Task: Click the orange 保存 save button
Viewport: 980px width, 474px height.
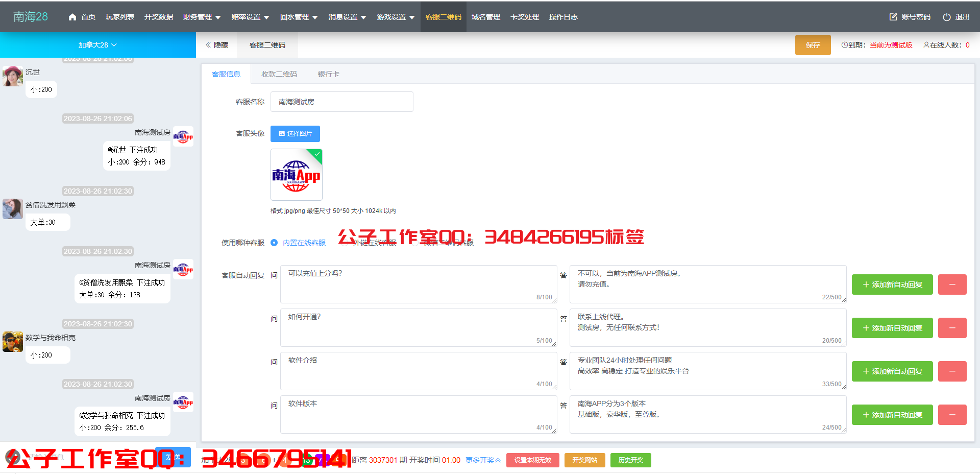Action: [x=813, y=45]
